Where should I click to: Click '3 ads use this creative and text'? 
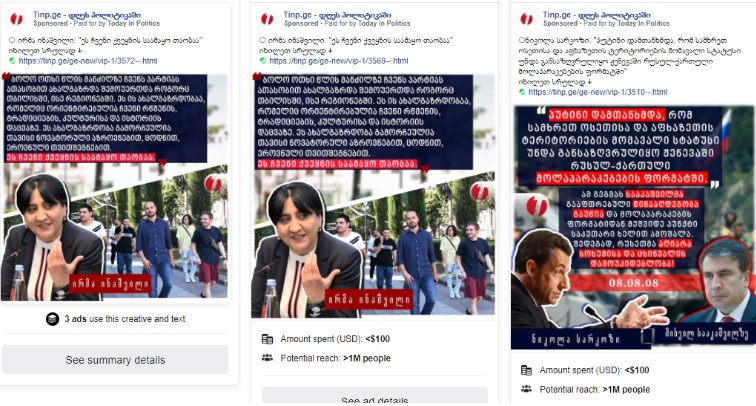click(x=125, y=319)
